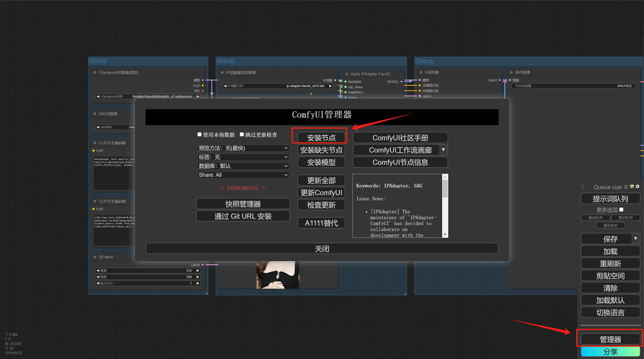Click the 图像 input port on 保存图像
The height and width of the screenshot is (359, 644).
coord(510,80)
